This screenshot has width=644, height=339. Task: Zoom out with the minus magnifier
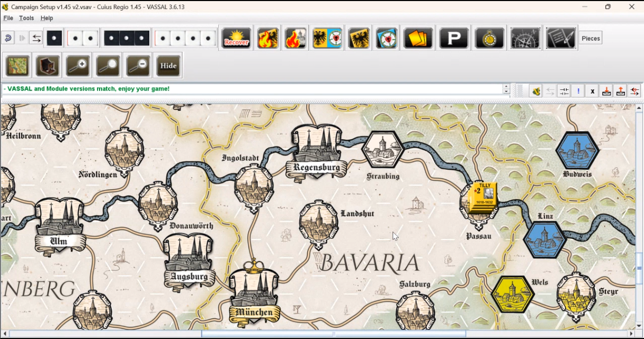click(x=138, y=66)
